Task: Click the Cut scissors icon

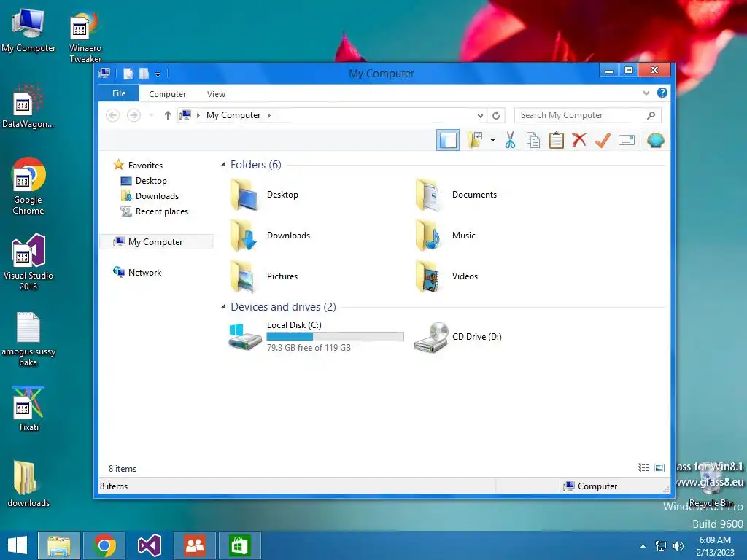Action: click(x=510, y=140)
